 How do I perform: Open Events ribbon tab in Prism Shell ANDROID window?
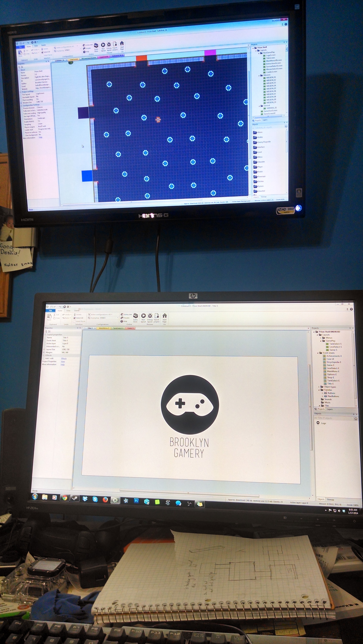[x=77, y=311]
